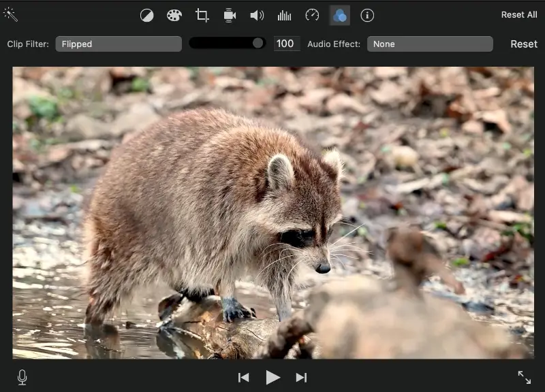Toggle fullscreen playback
This screenshot has width=545, height=392.
(x=524, y=378)
